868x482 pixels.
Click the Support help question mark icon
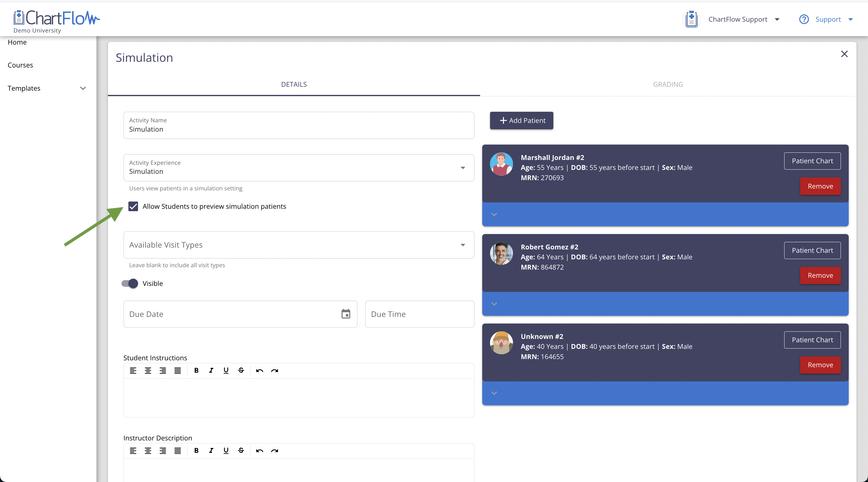804,19
